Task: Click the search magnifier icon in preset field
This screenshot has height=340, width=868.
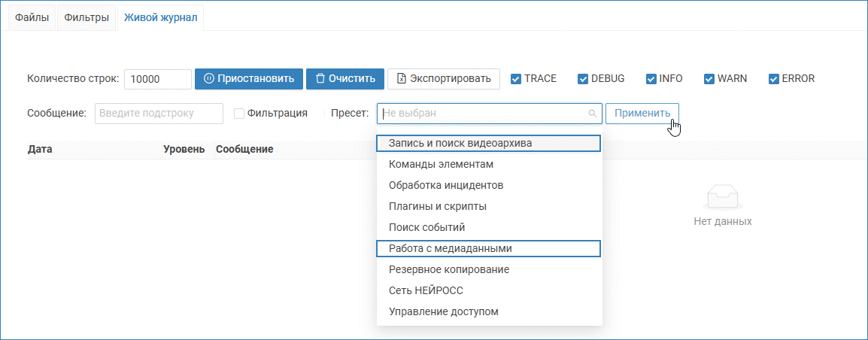Action: (592, 114)
